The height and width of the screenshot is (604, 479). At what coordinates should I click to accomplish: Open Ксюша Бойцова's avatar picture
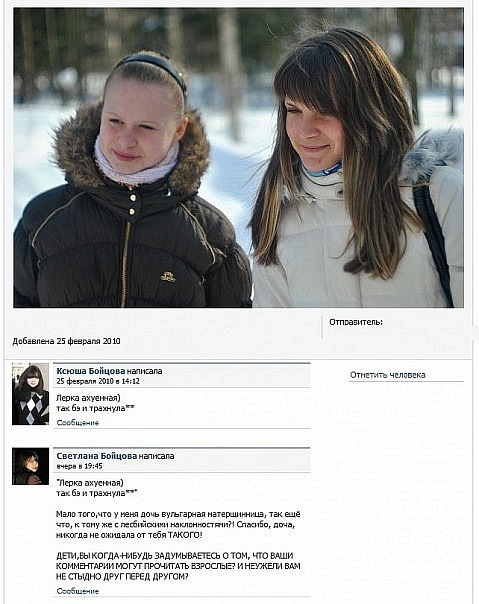[30, 394]
